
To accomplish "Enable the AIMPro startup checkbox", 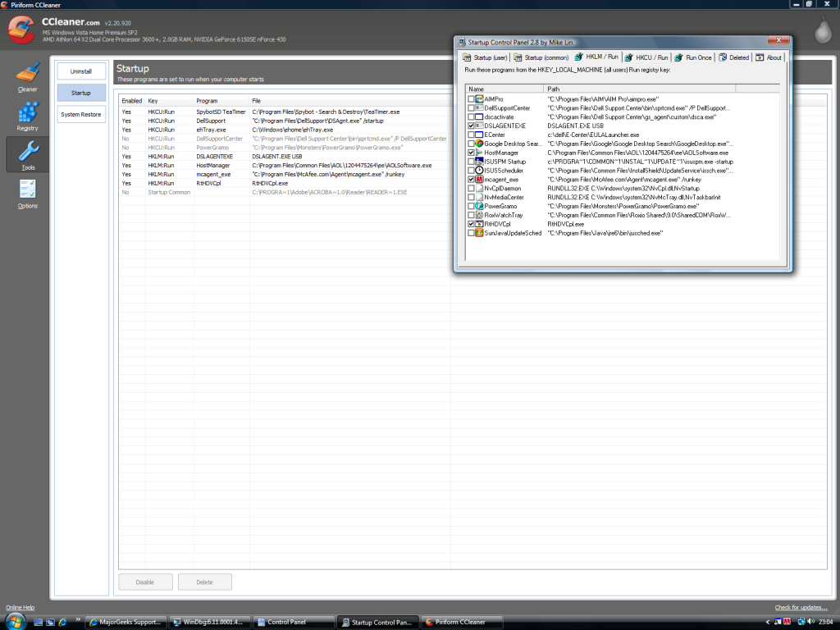I will pyautogui.click(x=470, y=99).
